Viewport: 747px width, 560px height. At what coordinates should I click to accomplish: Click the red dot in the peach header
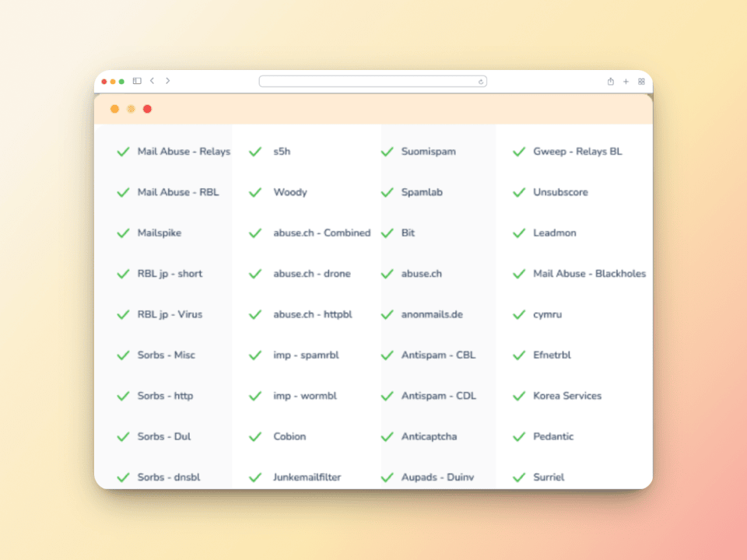(148, 109)
